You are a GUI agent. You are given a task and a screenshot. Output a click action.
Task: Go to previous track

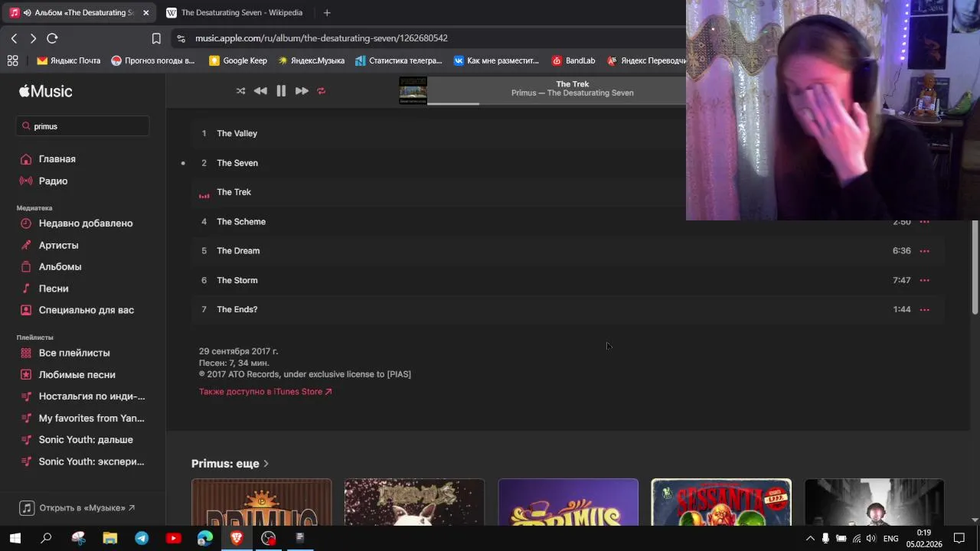pyautogui.click(x=260, y=91)
